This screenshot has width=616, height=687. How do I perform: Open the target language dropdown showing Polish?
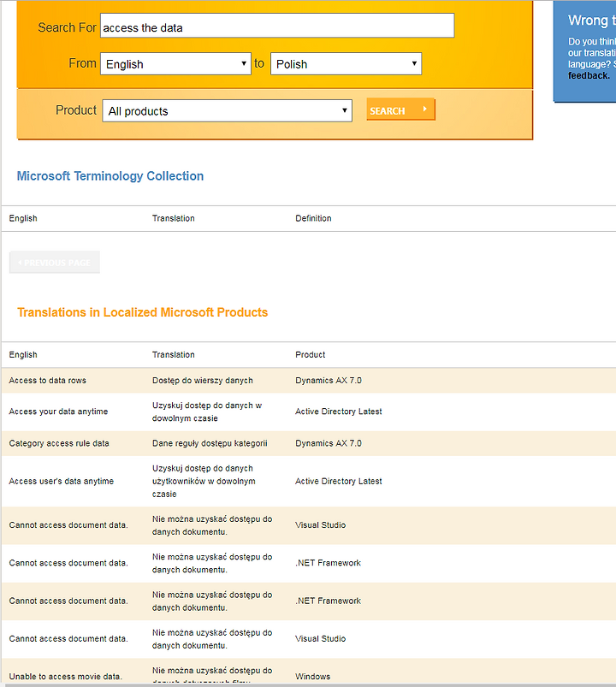click(x=346, y=64)
